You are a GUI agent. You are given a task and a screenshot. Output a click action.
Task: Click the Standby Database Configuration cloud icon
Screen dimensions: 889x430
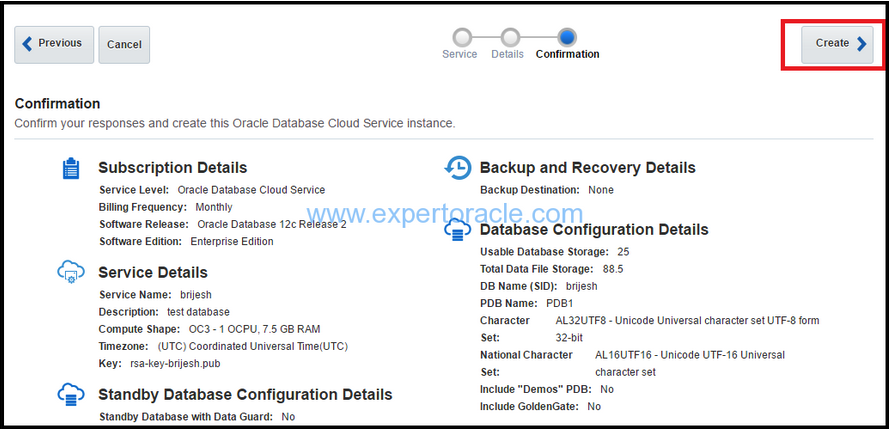[x=71, y=395]
